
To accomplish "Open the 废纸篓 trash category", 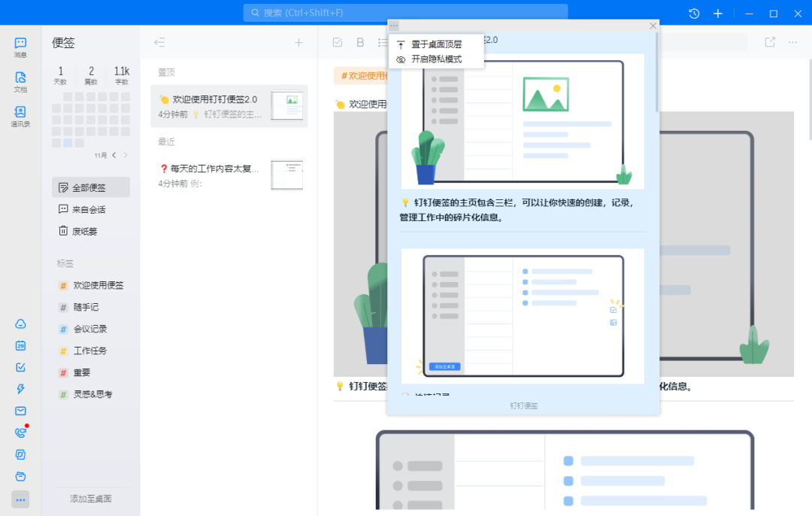I will pyautogui.click(x=91, y=231).
